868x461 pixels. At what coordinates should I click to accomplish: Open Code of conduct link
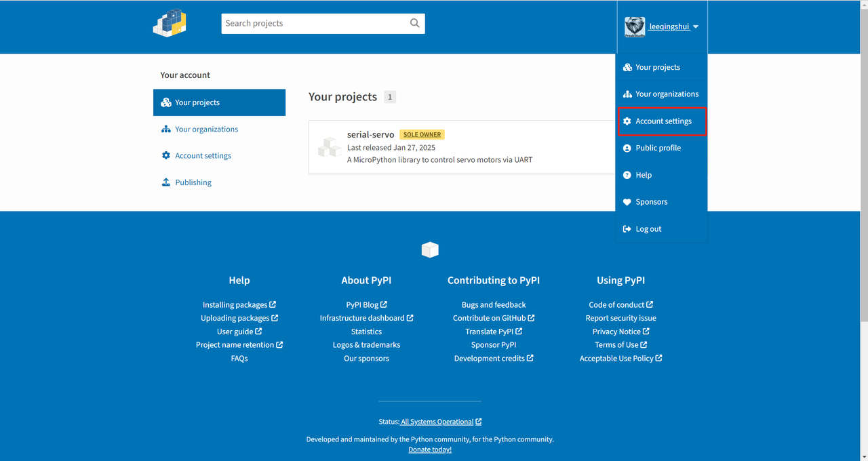tap(621, 304)
